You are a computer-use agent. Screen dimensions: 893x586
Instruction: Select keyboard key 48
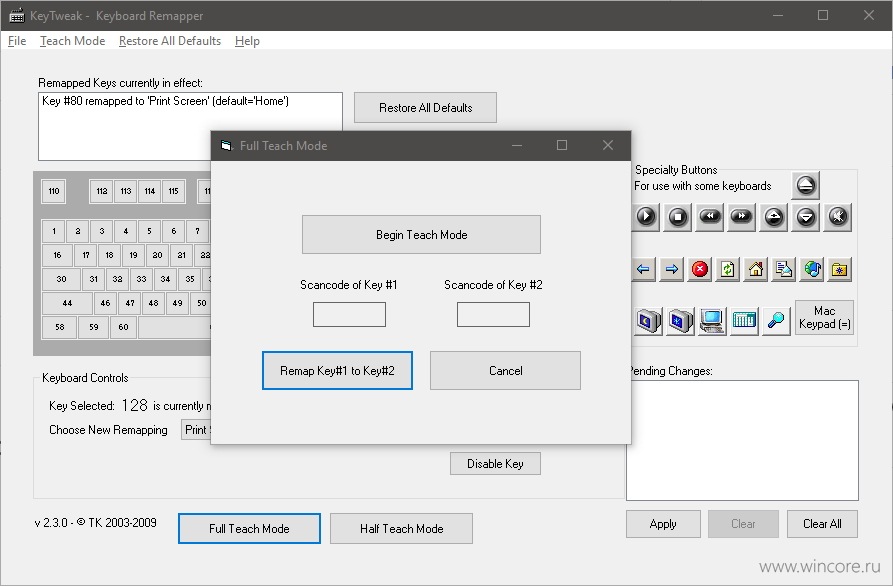pos(153,303)
